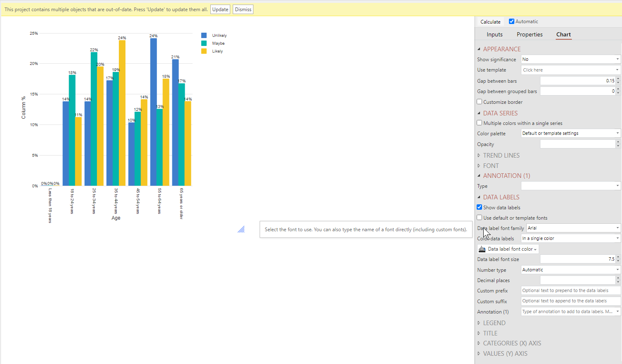Switch to the Inputs tab
Viewport: 622px width, 364px height.
click(494, 35)
